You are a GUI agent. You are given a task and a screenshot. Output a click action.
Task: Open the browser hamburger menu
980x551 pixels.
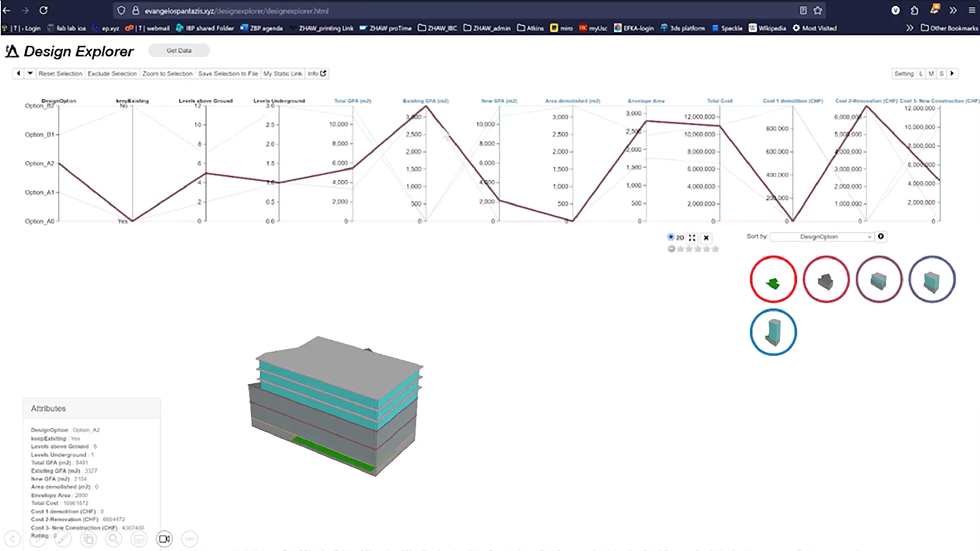tap(972, 10)
